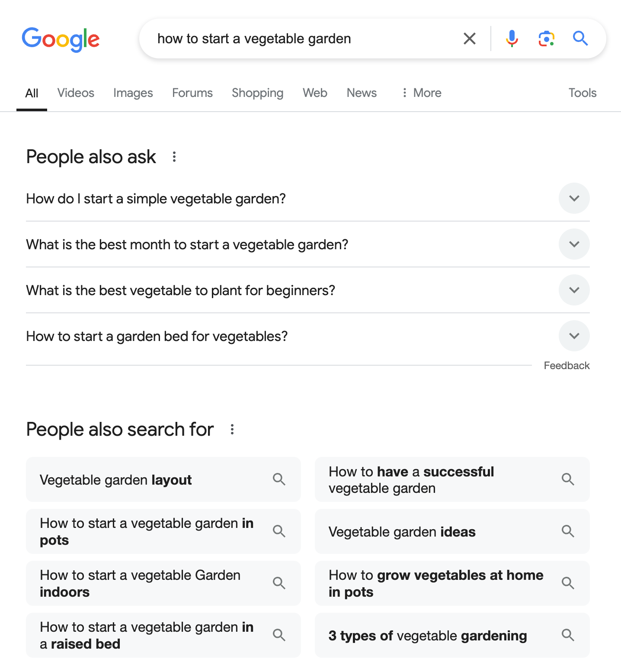Image resolution: width=621 pixels, height=672 pixels.
Task: Clear the search query with the X icon
Action: 469,38
